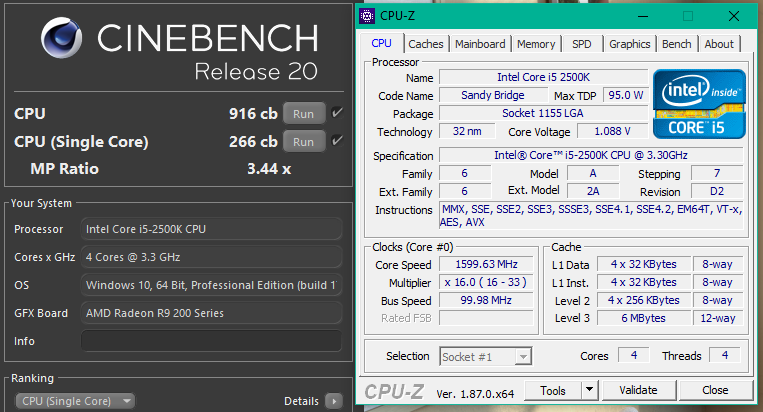This screenshot has width=763, height=412.
Task: Click the GFX Board field
Action: click(x=211, y=313)
